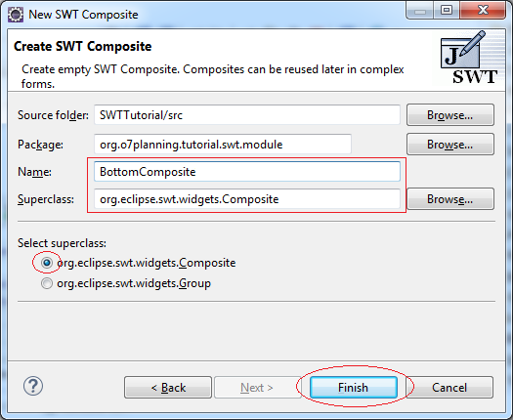Browse for the superclass
The height and width of the screenshot is (420, 513).
450,199
